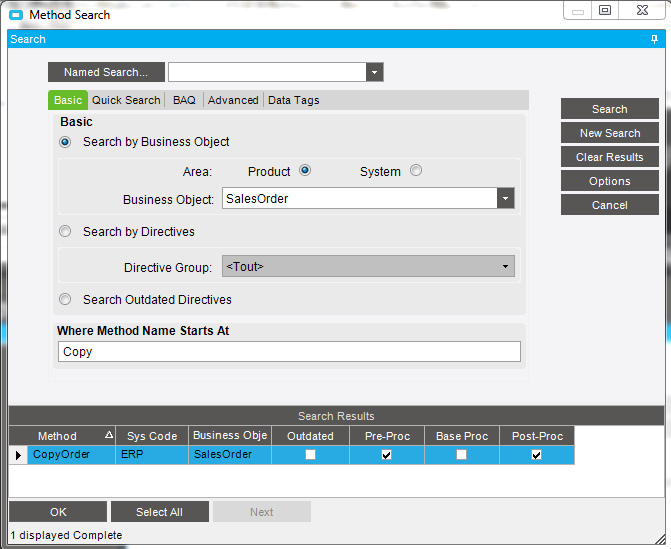Open the Named Search dropdown arrow

[x=374, y=72]
